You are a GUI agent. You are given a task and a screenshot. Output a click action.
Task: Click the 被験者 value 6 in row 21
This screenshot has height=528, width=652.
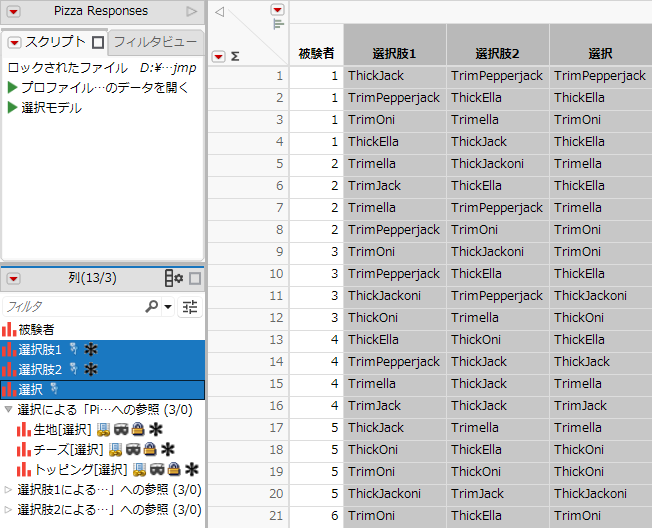[316, 516]
